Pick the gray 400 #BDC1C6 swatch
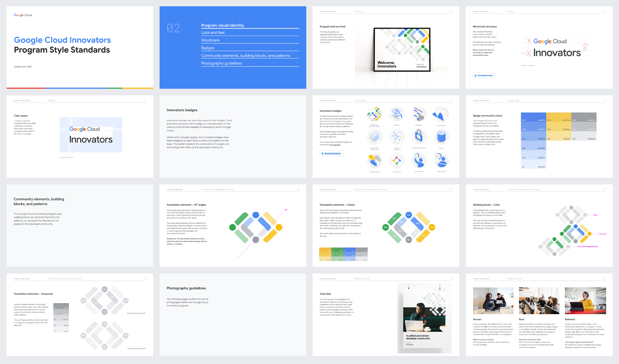The image size is (619, 364). click(584, 126)
